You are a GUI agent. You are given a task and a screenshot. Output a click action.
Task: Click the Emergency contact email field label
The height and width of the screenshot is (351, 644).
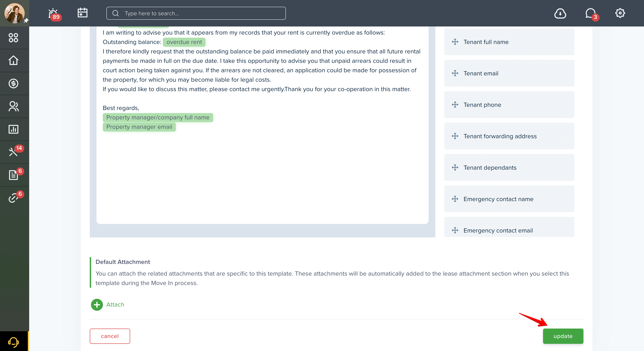498,230
